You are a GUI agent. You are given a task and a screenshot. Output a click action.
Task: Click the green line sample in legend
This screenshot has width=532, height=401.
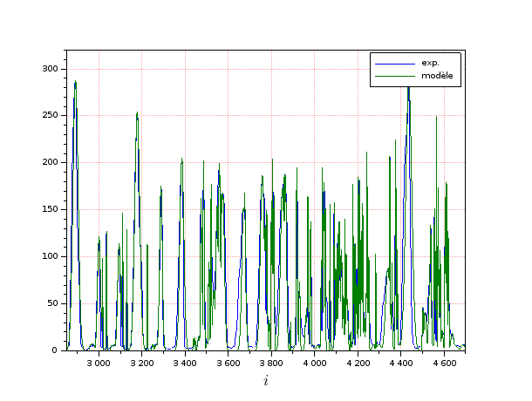[x=395, y=77]
